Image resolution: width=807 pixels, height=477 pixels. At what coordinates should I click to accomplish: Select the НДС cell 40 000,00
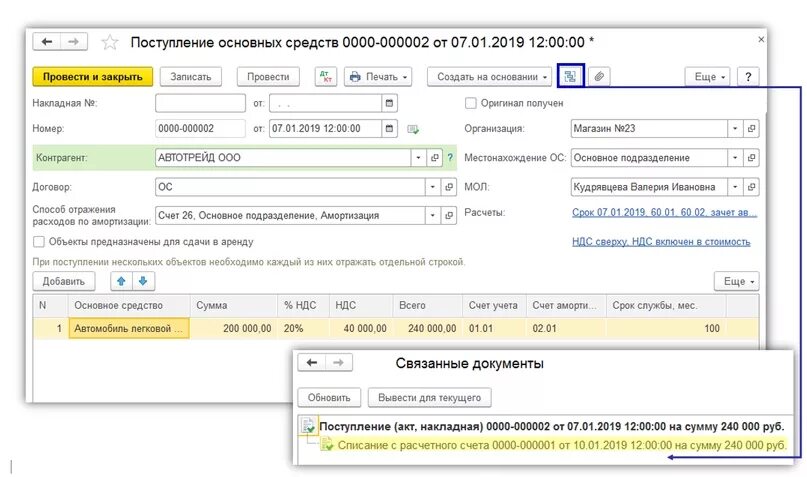(x=361, y=328)
